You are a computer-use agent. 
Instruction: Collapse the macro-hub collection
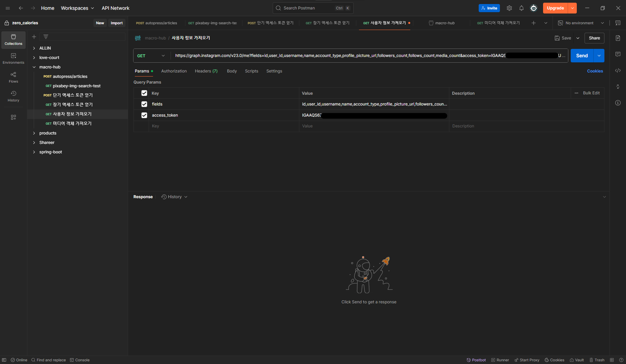click(34, 67)
